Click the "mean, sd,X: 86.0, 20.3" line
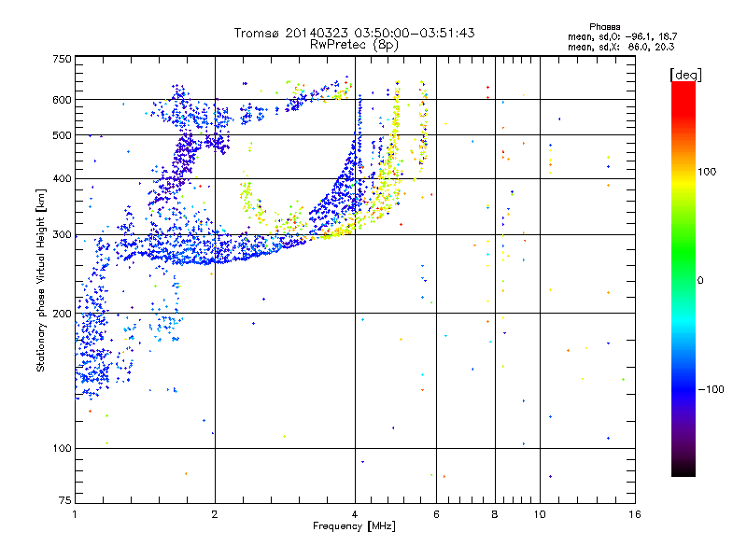Screen dimensions: 747x560 621,47
